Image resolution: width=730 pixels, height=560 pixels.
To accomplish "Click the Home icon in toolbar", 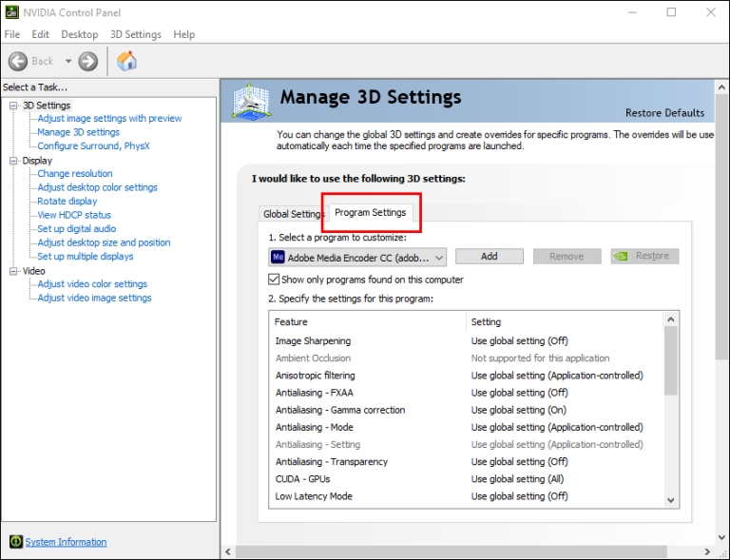I will click(x=126, y=61).
